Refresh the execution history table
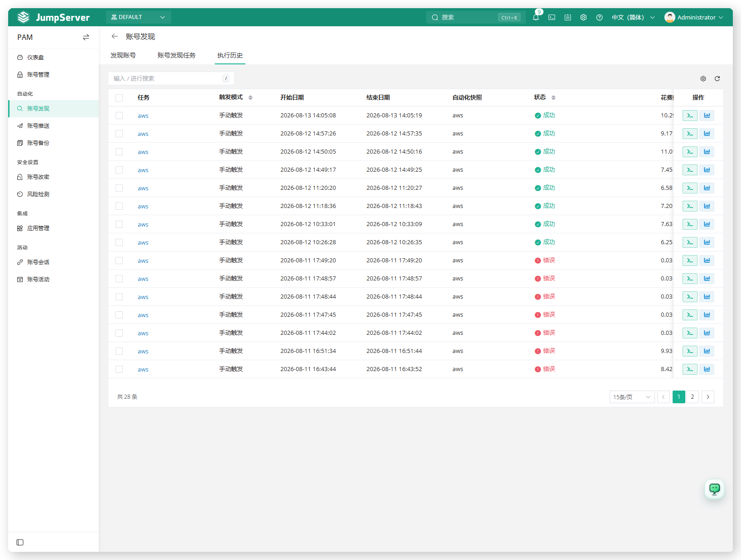Viewport: 741px width, 560px height. point(717,78)
